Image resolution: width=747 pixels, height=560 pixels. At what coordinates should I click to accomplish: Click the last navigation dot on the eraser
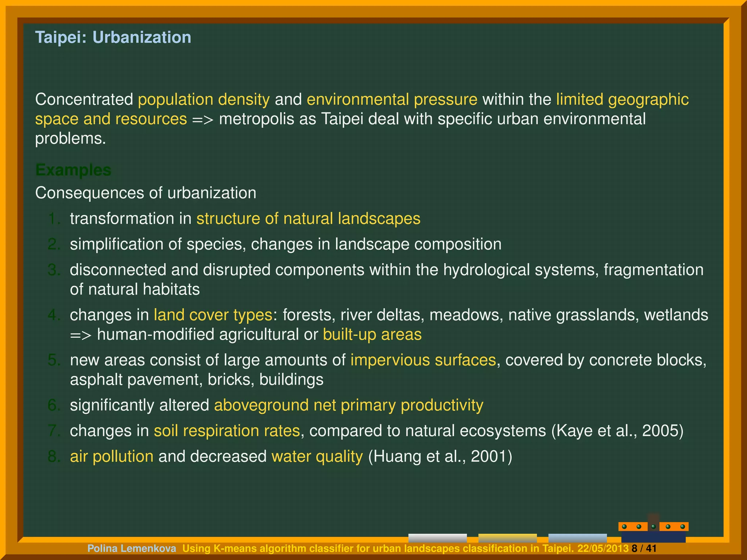point(682,526)
